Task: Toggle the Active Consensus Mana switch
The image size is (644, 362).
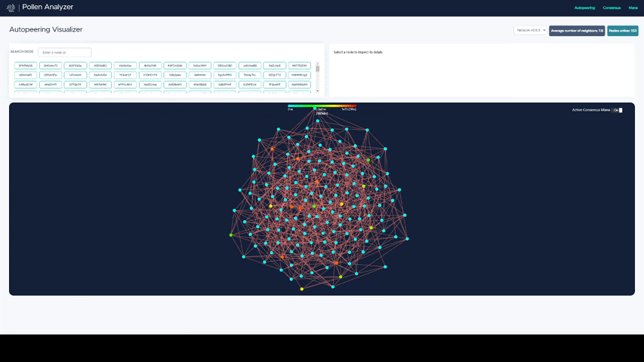Action: tap(618, 110)
